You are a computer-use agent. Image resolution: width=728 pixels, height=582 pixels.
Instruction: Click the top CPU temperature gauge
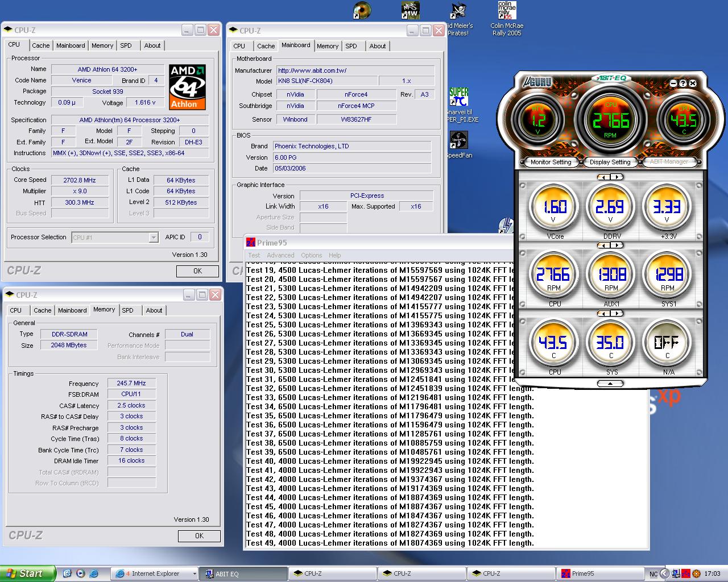click(683, 120)
